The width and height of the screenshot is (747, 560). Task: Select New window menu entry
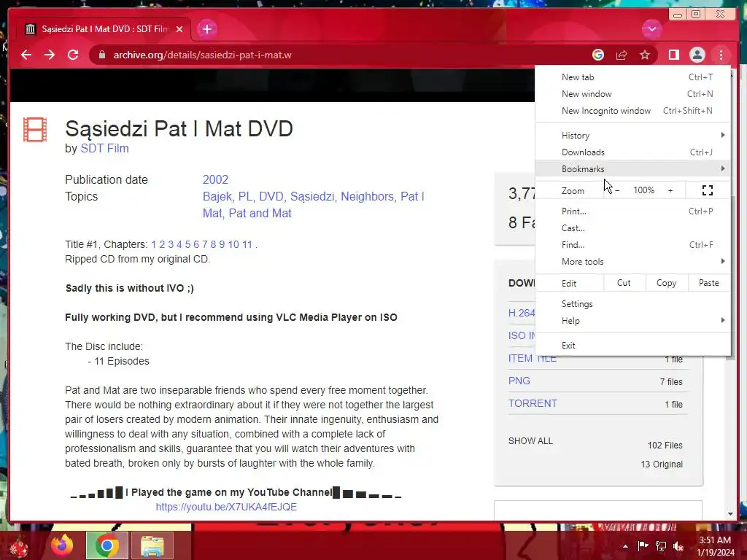[632, 94]
